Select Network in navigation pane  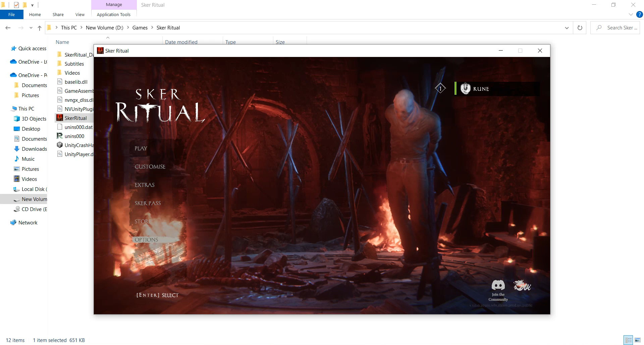coord(24,223)
